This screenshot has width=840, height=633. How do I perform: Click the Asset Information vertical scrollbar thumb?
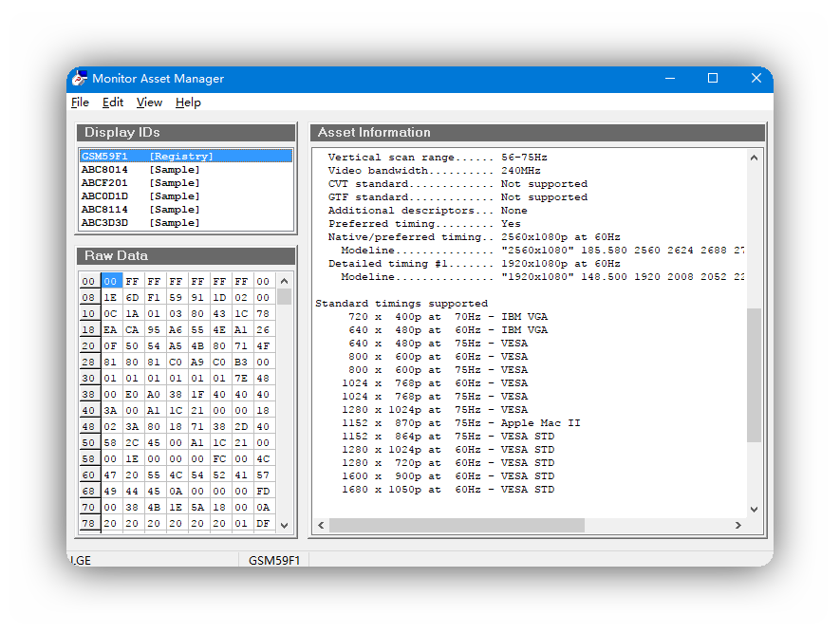(754, 375)
